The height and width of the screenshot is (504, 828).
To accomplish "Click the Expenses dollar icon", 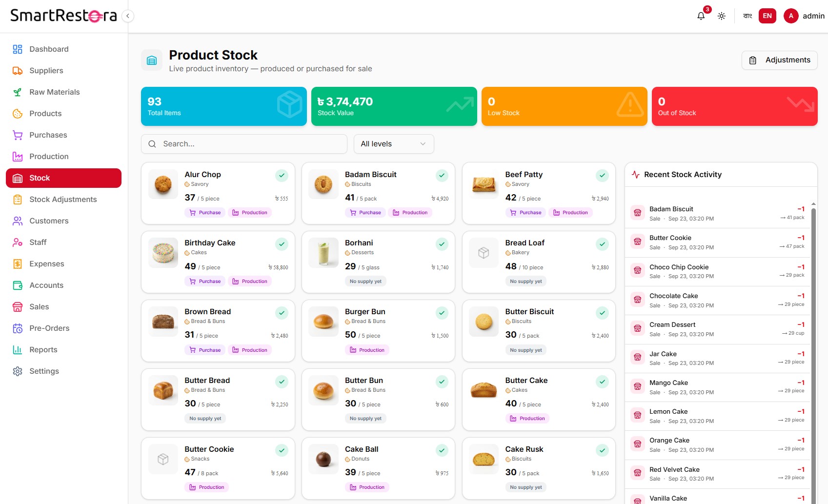I will (x=18, y=264).
